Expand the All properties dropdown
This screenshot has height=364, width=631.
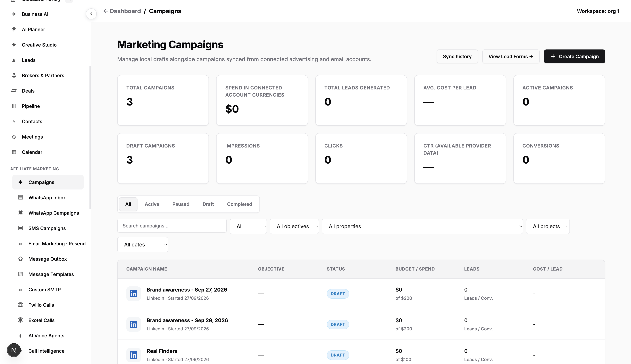click(422, 226)
